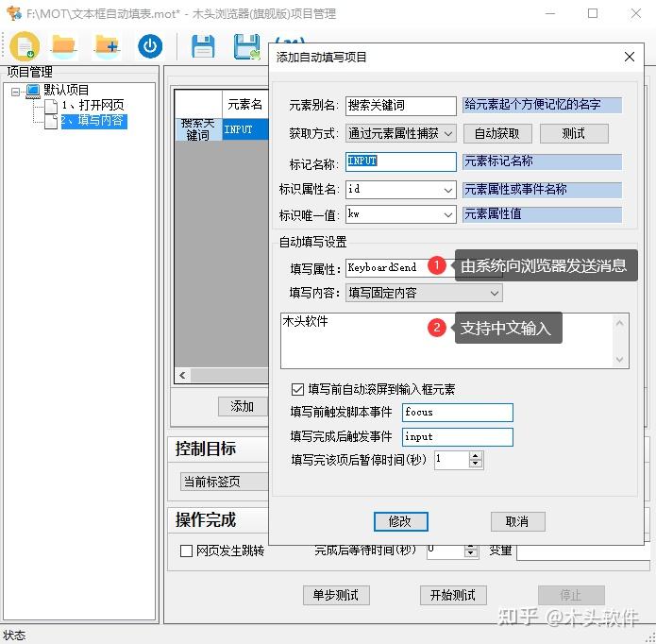Click the 取消 button
656x644 pixels.
click(x=517, y=521)
